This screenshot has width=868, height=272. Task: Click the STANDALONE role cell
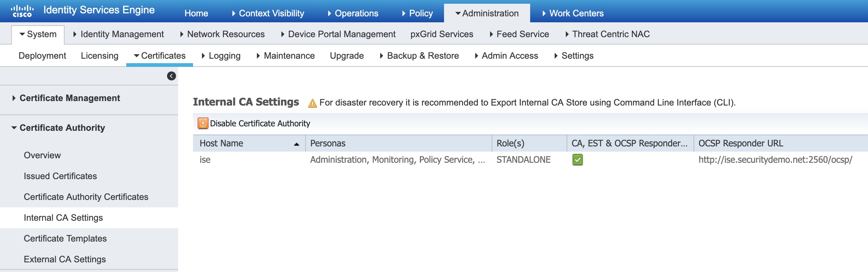(523, 160)
